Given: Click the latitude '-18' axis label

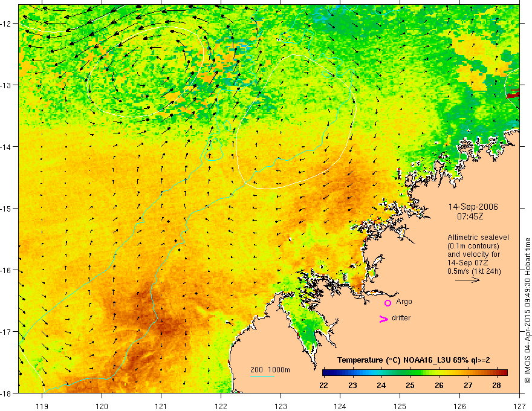Looking at the screenshot, I should (5, 393).
